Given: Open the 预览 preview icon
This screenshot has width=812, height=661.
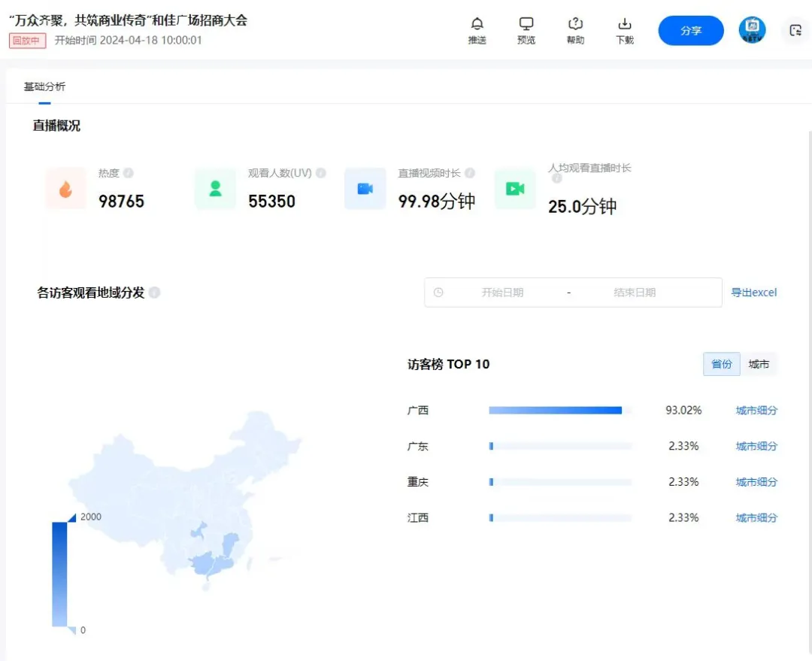Looking at the screenshot, I should [x=526, y=25].
